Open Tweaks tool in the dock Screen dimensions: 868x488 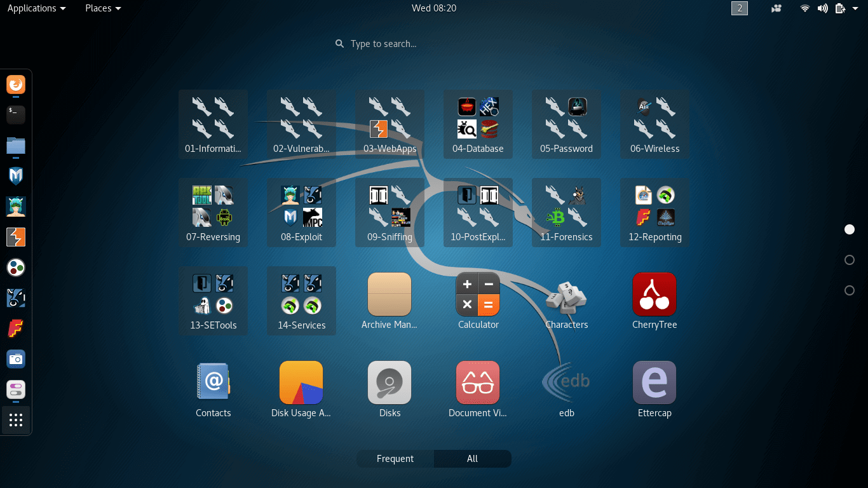(x=16, y=390)
